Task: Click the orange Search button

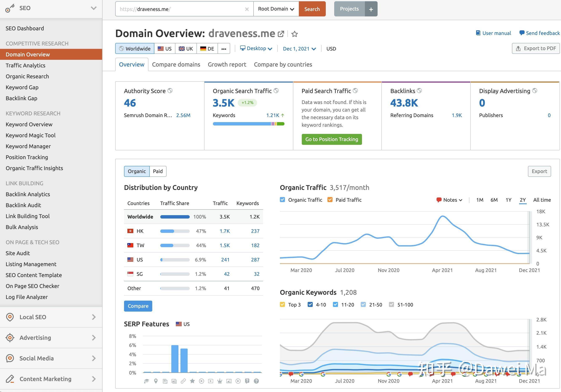Action: click(312, 9)
